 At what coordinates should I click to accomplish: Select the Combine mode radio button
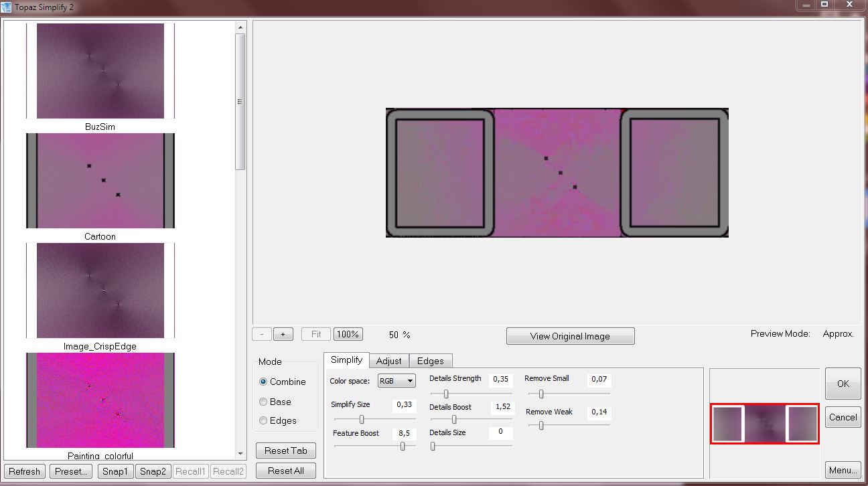click(263, 382)
